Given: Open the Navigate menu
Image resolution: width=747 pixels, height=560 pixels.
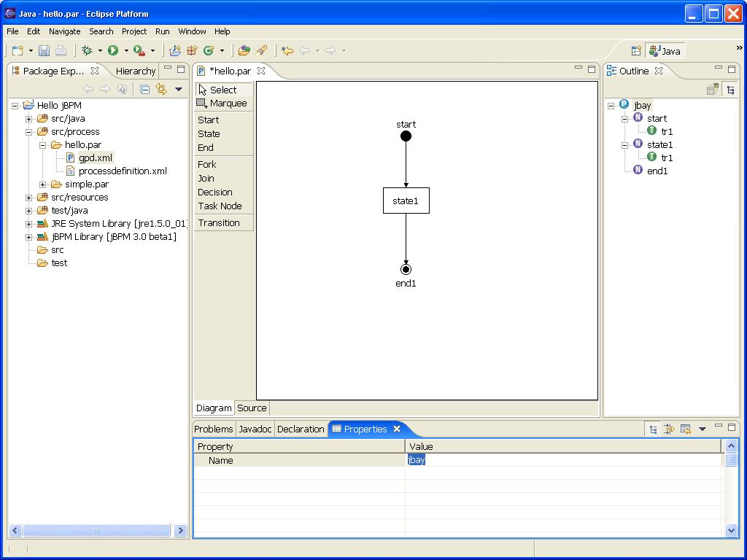Looking at the screenshot, I should point(64,31).
